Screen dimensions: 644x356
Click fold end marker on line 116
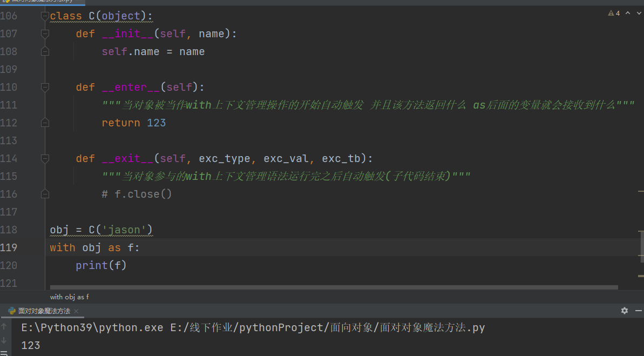[x=45, y=194]
